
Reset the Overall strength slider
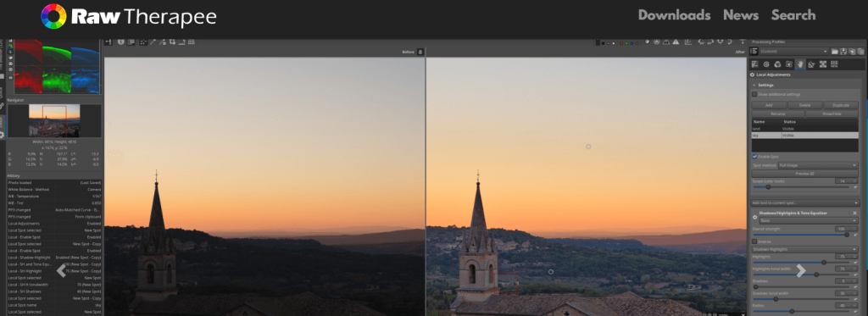(856, 236)
